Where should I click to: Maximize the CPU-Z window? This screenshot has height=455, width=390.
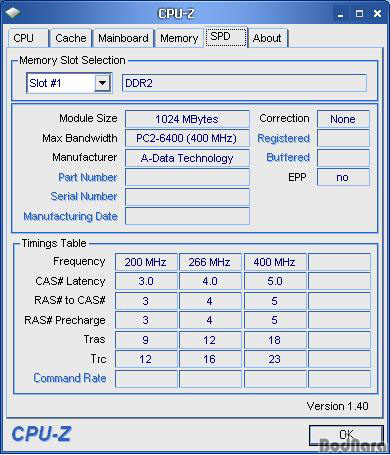[359, 14]
